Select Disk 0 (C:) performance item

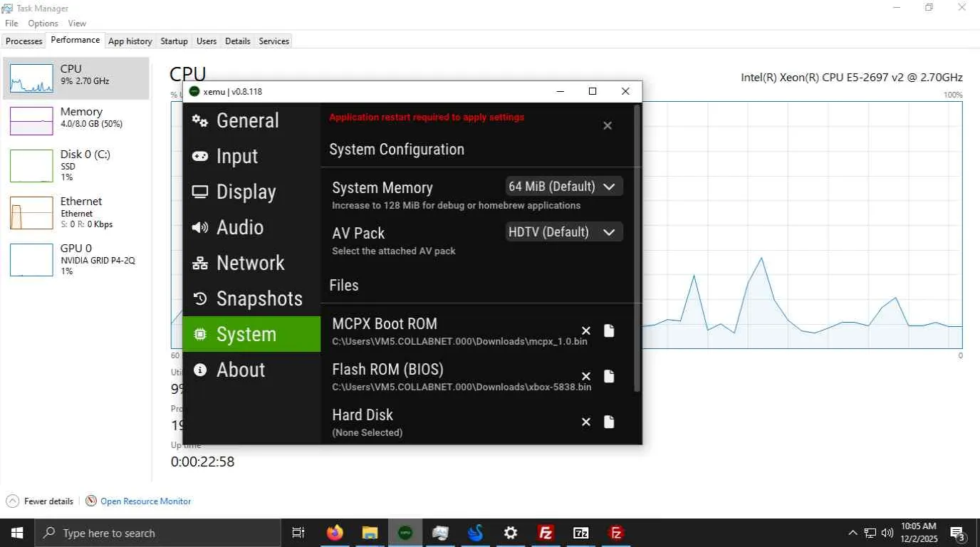[76, 165]
